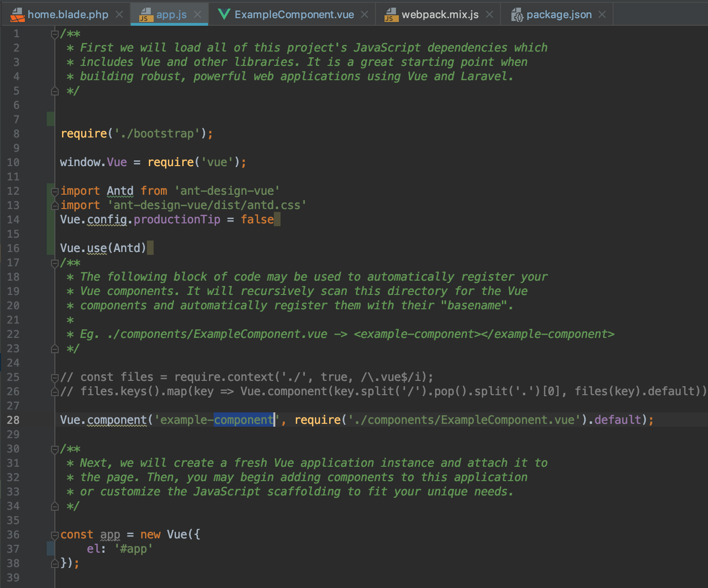Click the Blade file icon on home.blade.php tab

click(17, 15)
